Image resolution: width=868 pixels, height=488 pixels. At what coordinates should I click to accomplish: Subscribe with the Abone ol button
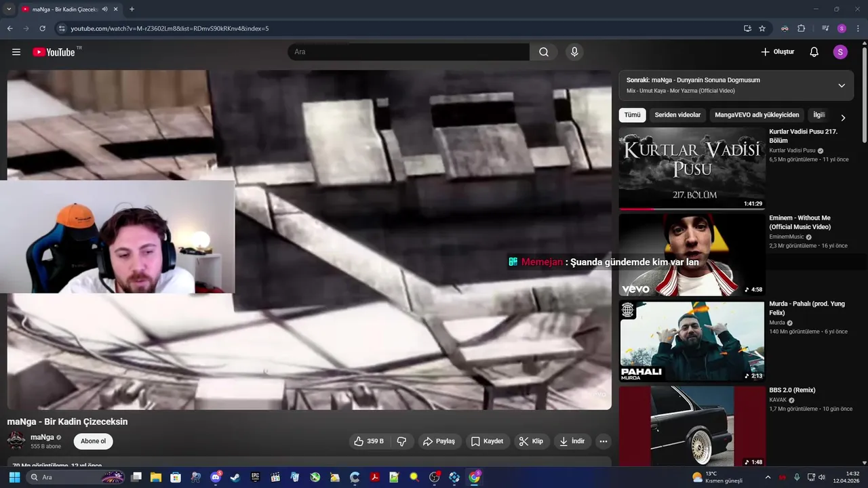point(93,441)
